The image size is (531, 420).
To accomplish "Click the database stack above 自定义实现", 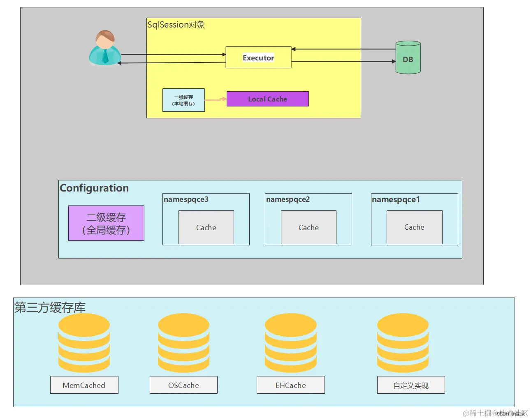I will [x=403, y=343].
